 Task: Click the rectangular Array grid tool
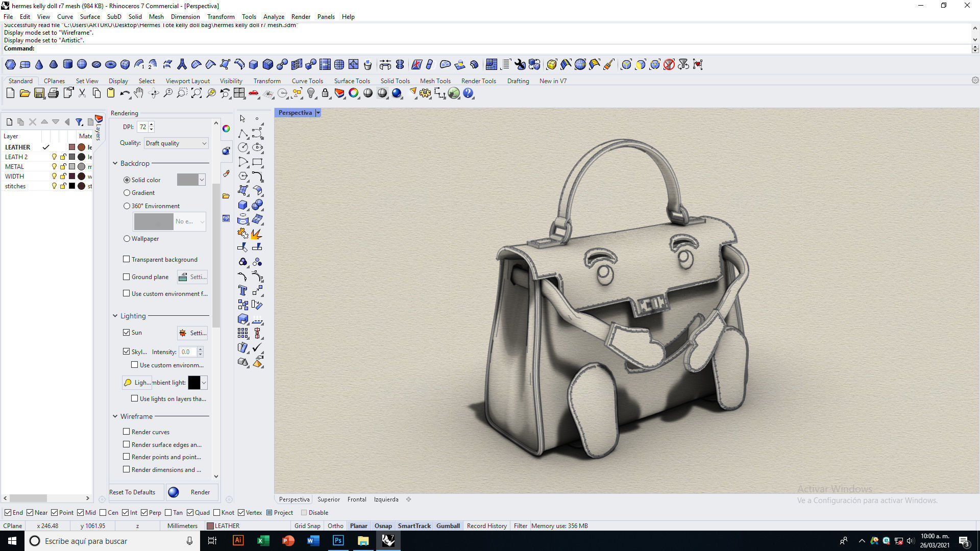[x=243, y=333]
